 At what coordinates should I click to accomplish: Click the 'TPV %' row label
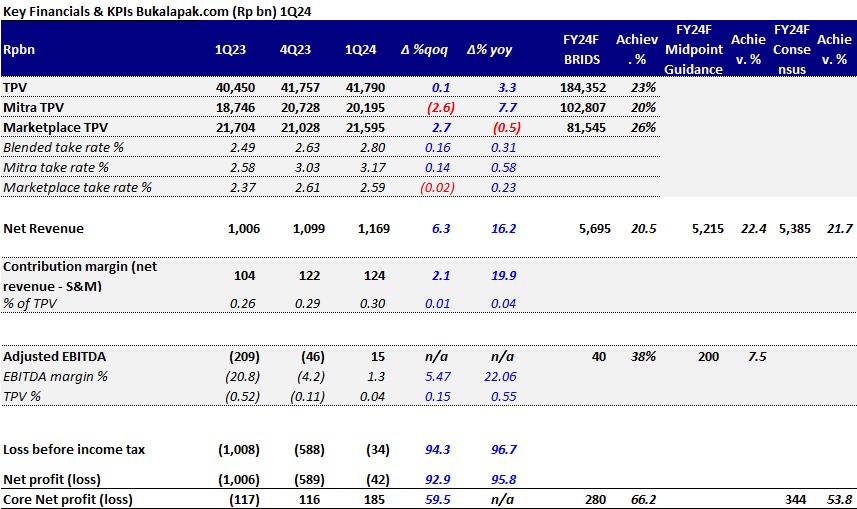pos(22,396)
